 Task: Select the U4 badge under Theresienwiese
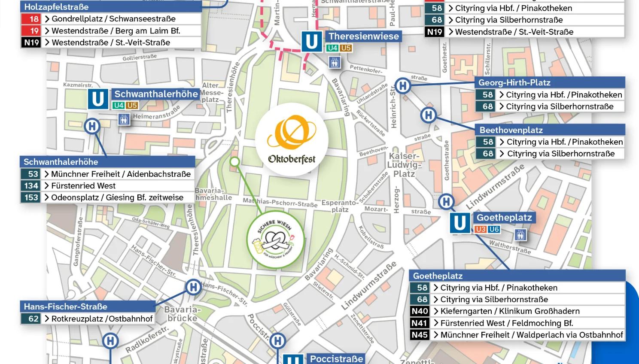tap(332, 48)
